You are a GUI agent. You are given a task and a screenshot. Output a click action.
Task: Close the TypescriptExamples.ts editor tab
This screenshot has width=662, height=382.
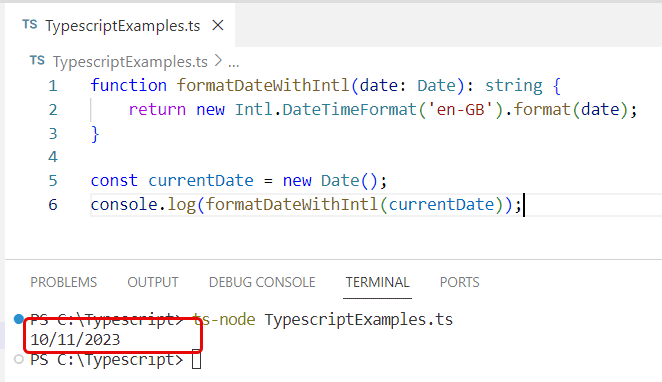pos(218,26)
